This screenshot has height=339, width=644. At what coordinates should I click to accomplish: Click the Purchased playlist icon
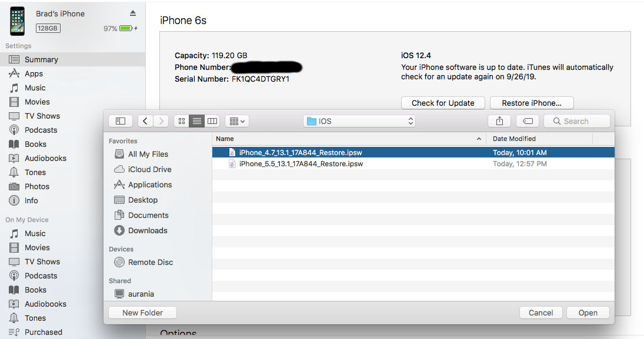tap(14, 332)
